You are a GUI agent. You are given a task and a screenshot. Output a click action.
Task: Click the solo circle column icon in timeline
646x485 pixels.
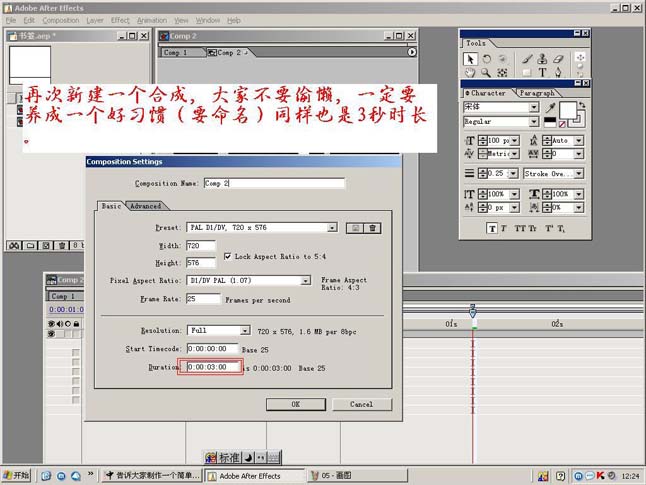click(x=68, y=324)
